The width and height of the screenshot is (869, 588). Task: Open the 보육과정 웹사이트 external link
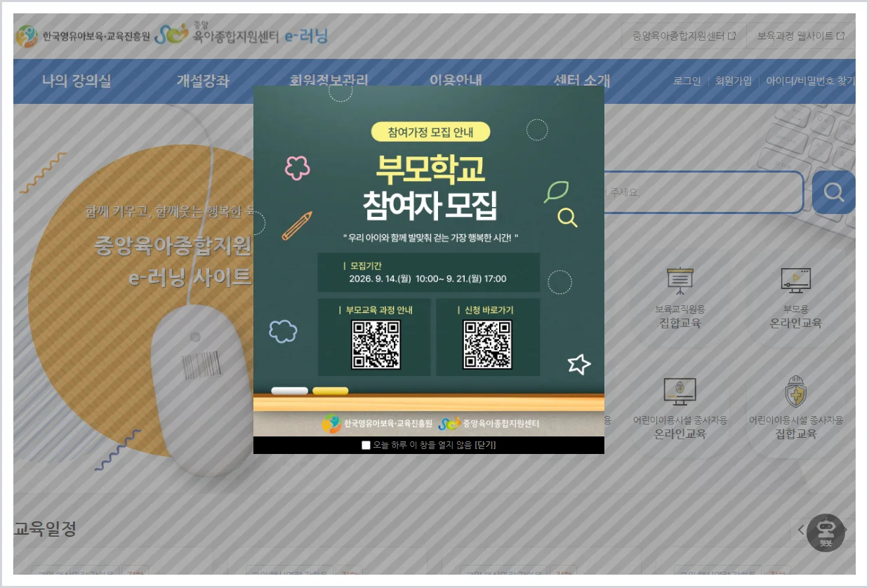click(x=800, y=36)
